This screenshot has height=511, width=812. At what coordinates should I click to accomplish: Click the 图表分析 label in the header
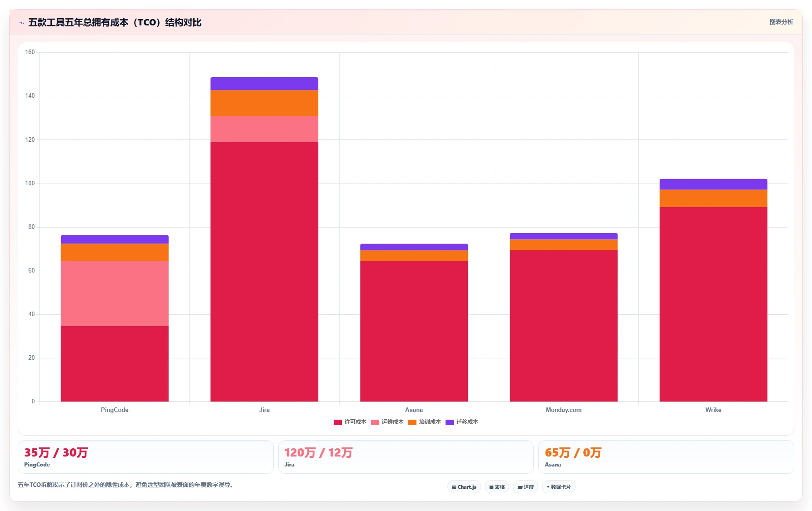click(781, 22)
